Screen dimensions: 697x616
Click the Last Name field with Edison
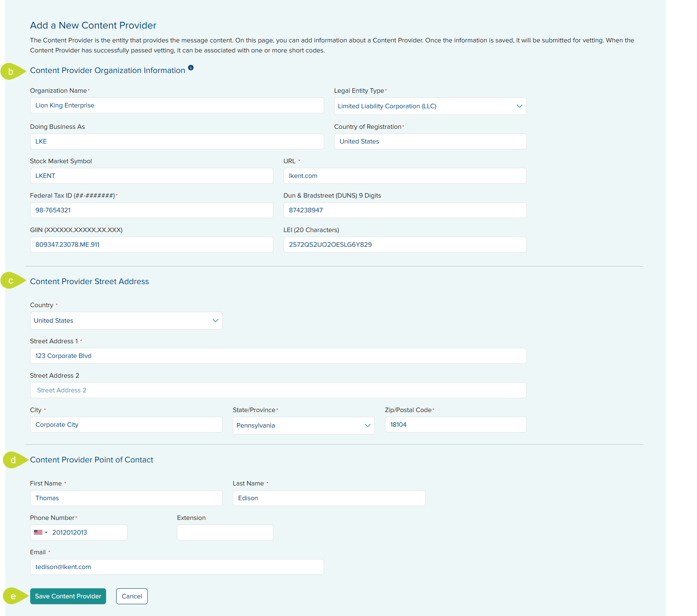329,498
